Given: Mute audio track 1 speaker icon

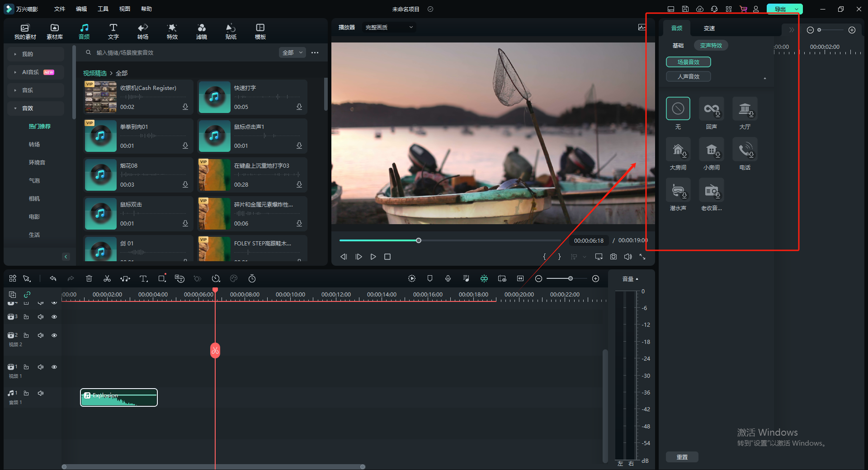Looking at the screenshot, I should [x=41, y=393].
